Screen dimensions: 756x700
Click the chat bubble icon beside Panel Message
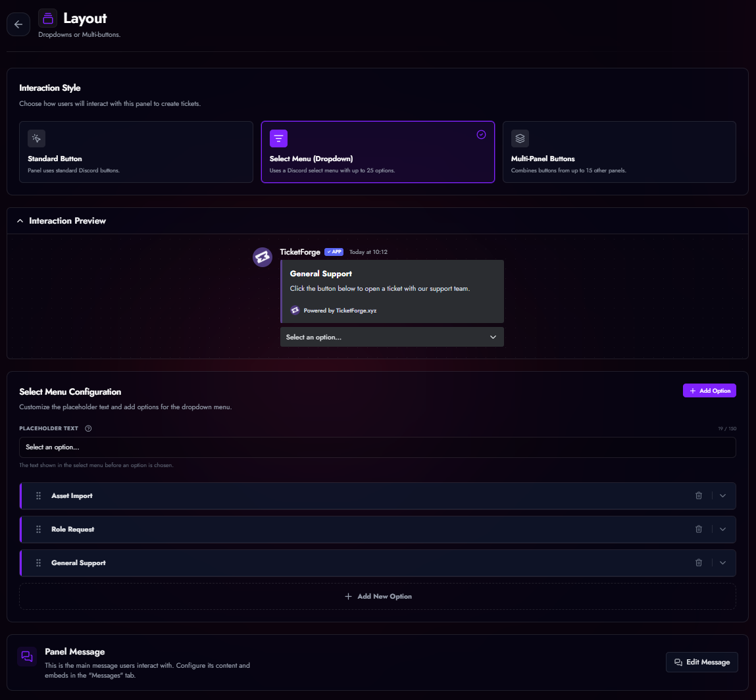(x=26, y=656)
